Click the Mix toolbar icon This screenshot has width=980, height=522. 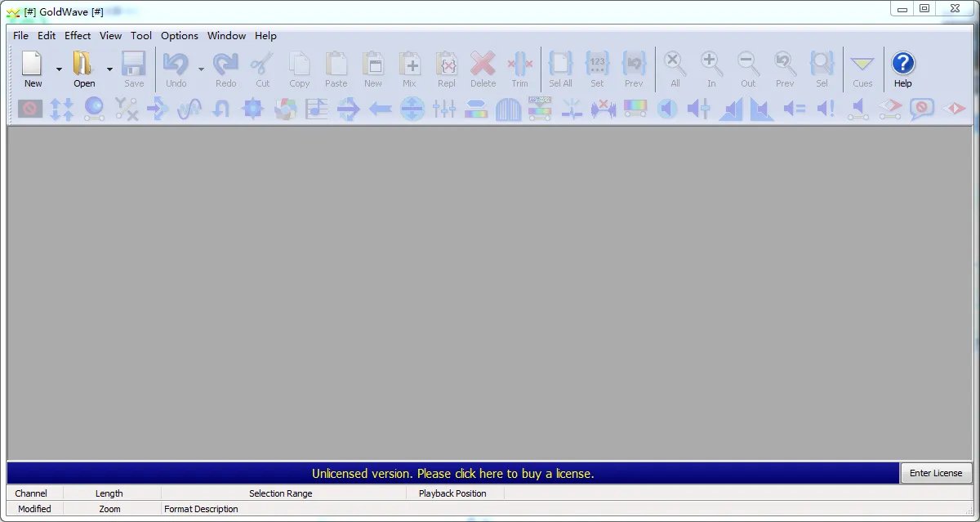click(409, 65)
